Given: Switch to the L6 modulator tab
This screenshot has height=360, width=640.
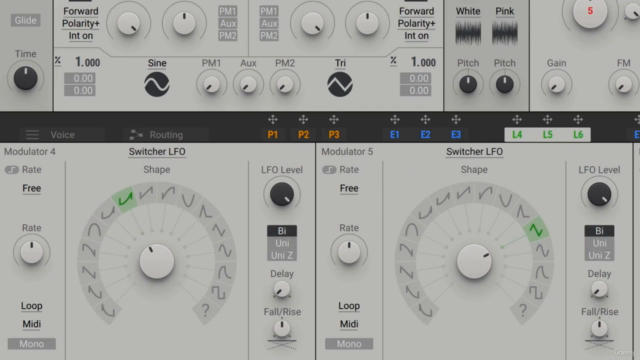Looking at the screenshot, I should [x=578, y=135].
